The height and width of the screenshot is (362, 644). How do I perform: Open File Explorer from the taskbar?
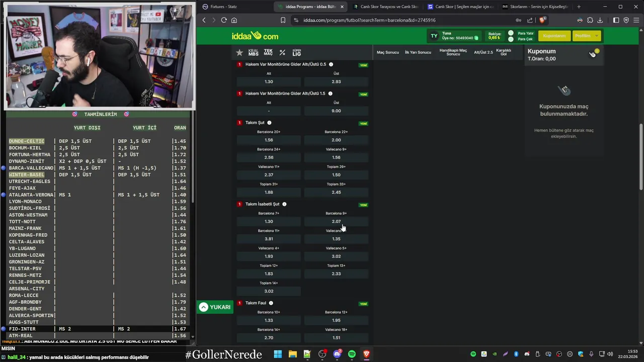[292, 354]
